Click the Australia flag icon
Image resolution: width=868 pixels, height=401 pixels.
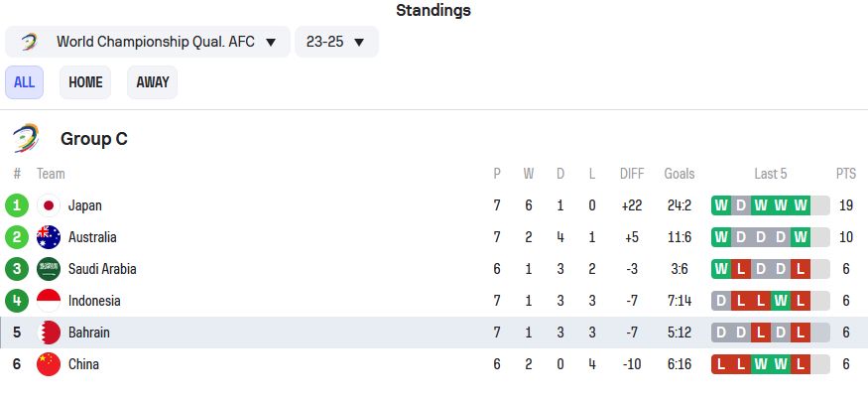pos(49,237)
